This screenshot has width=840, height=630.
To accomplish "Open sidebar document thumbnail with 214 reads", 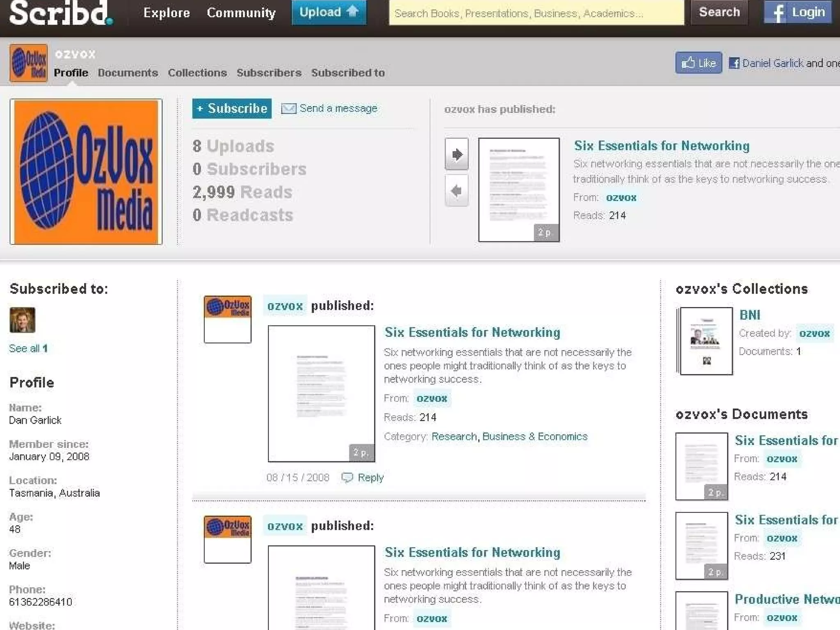I will pyautogui.click(x=702, y=466).
